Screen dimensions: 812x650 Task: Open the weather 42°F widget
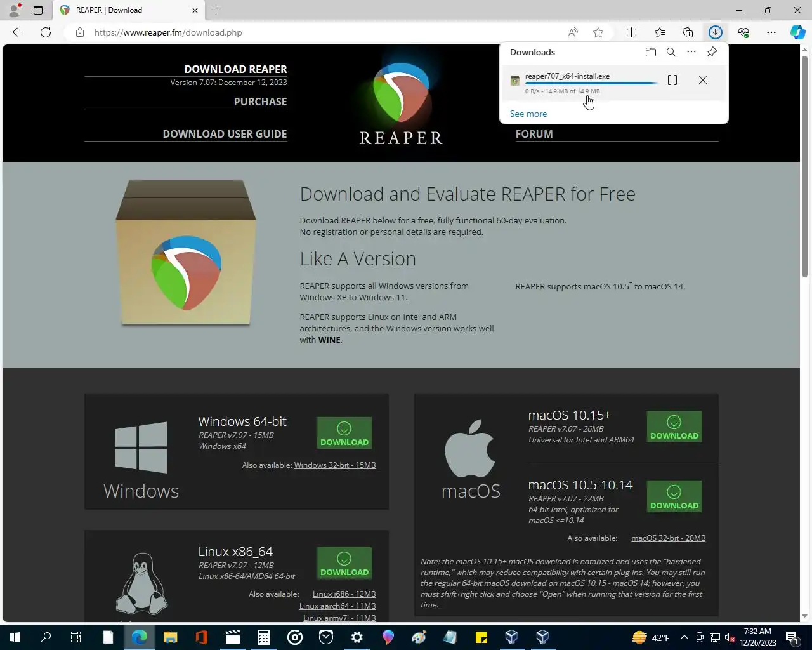click(651, 637)
